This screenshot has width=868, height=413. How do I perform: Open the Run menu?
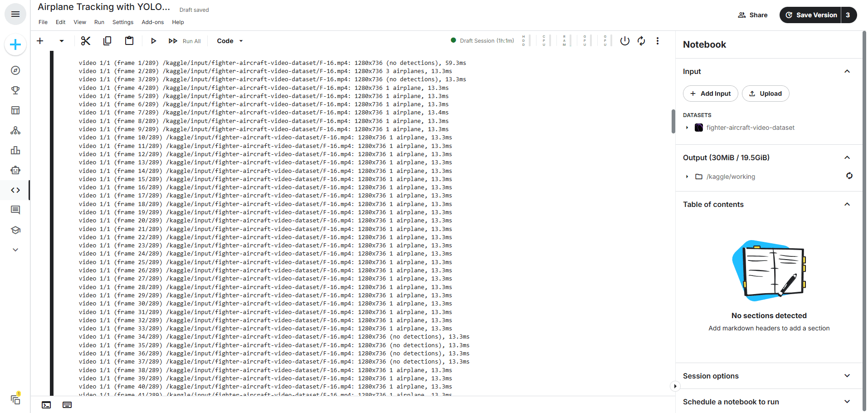click(x=99, y=22)
